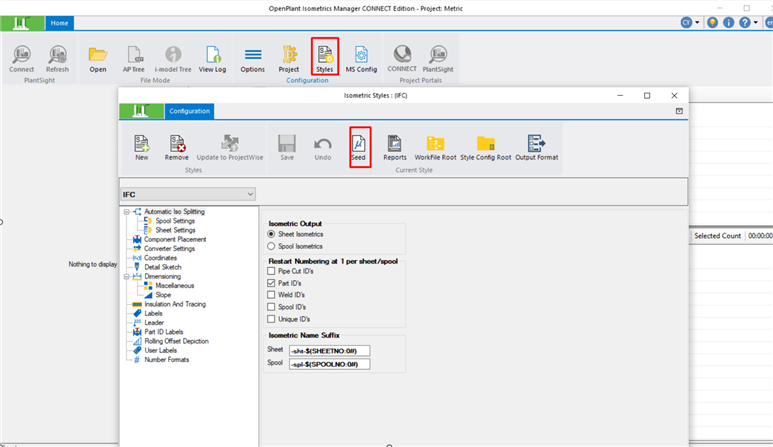Click the Seed icon in Current Style

pos(359,146)
